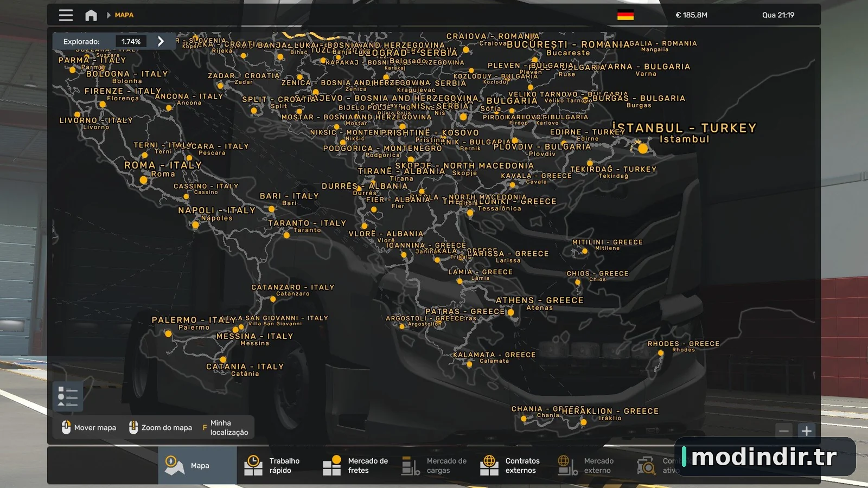Click the Contratos externos globe icon
Screen dimensions: 868x488
pos(489,465)
